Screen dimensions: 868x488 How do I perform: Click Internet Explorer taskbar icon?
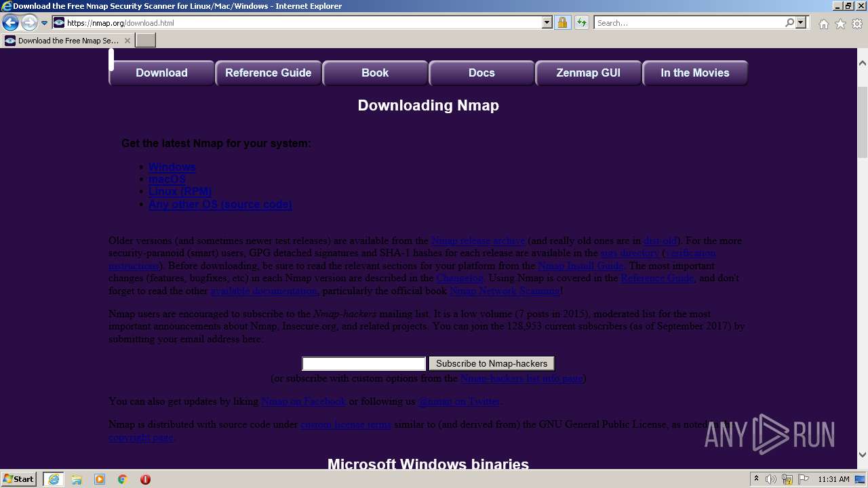53,479
